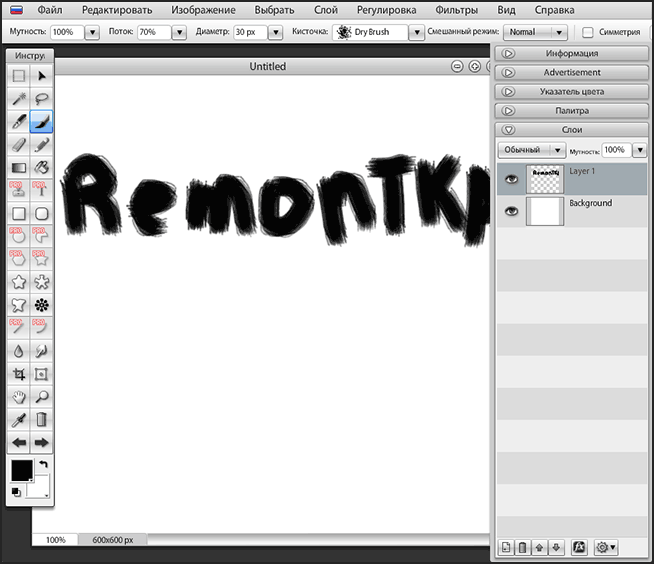Image resolution: width=654 pixels, height=564 pixels.
Task: Open the Смешанный режим Normal dropdown
Action: pyautogui.click(x=536, y=32)
